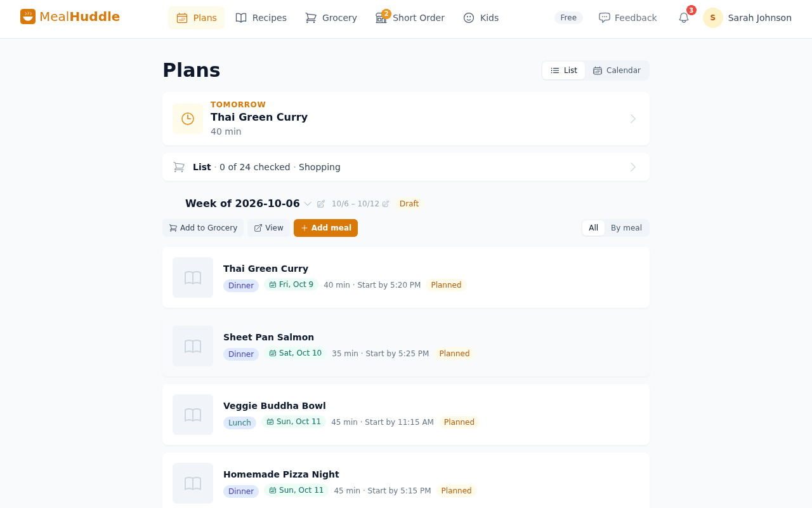Expand Tomorrow card chevron arrow
Viewport: 812px width, 508px height.
pyautogui.click(x=632, y=119)
